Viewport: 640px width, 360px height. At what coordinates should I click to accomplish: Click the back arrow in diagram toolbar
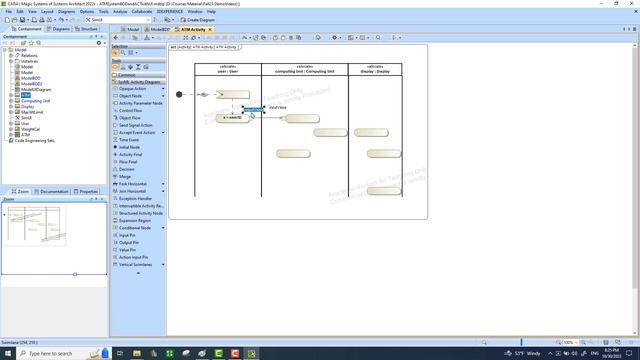click(x=116, y=38)
